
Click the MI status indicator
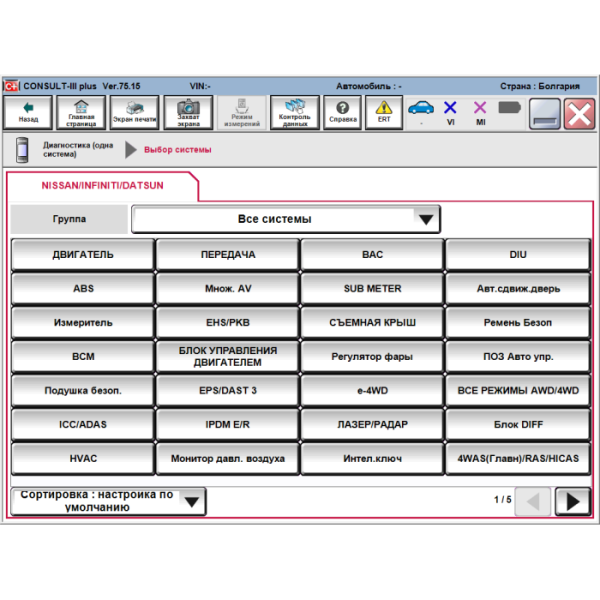480,110
